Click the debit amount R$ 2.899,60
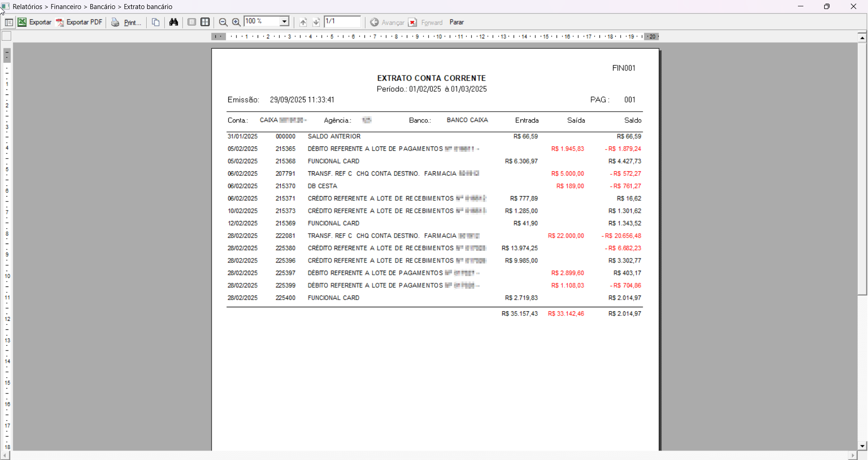868x460 pixels. point(568,273)
